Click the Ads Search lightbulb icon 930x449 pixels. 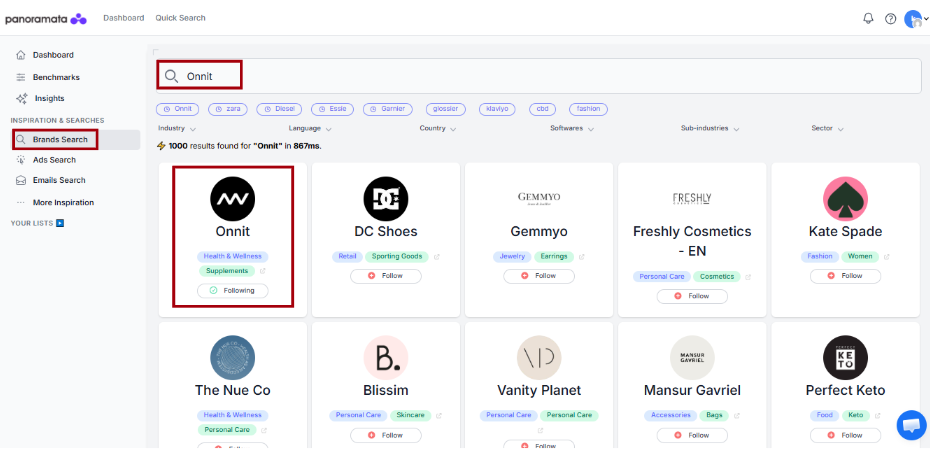pyautogui.click(x=21, y=160)
